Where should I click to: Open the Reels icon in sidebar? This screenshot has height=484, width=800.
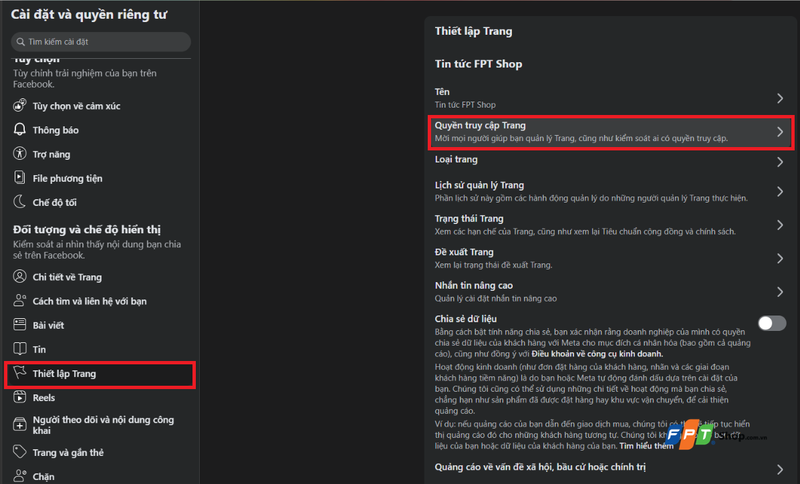(x=19, y=397)
